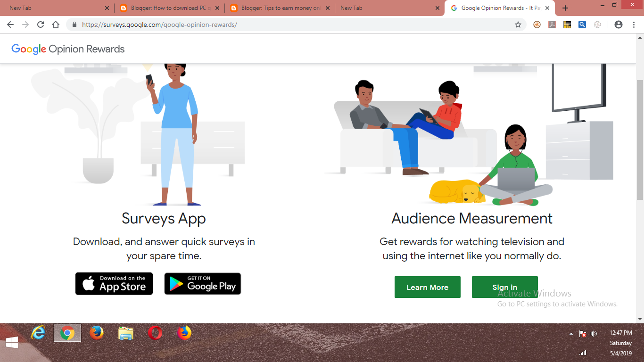This screenshot has height=362, width=644.
Task: Click the 'Audience Measurement' heading
Action: [x=472, y=219]
